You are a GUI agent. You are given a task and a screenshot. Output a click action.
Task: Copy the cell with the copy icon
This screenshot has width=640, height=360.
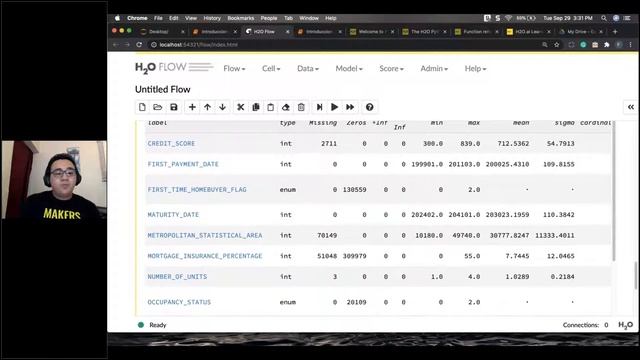click(256, 107)
